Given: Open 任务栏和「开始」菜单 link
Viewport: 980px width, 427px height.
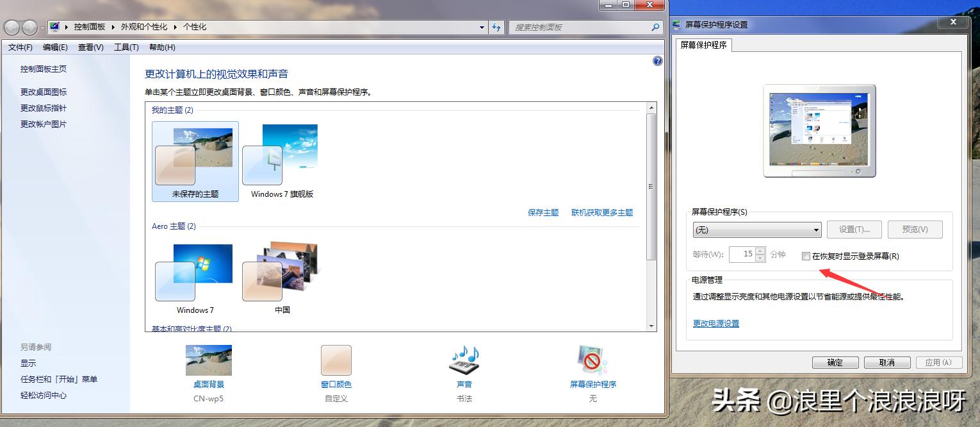Looking at the screenshot, I should click(59, 380).
